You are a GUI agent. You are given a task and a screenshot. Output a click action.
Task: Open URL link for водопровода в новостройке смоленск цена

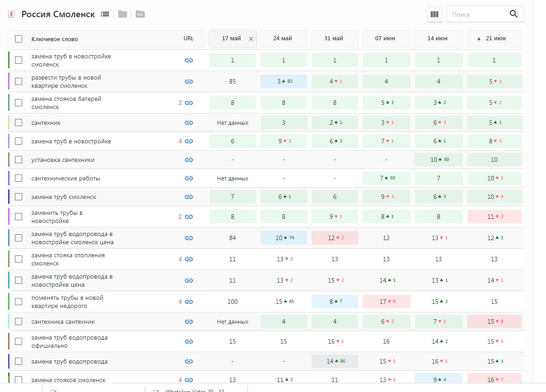coord(189,238)
